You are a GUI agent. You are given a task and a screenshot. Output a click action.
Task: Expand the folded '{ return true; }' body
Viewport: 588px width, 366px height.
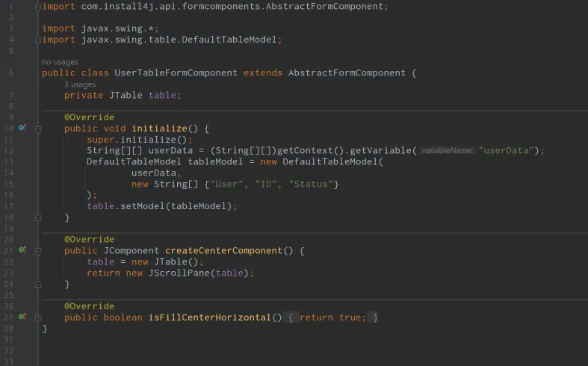point(332,317)
